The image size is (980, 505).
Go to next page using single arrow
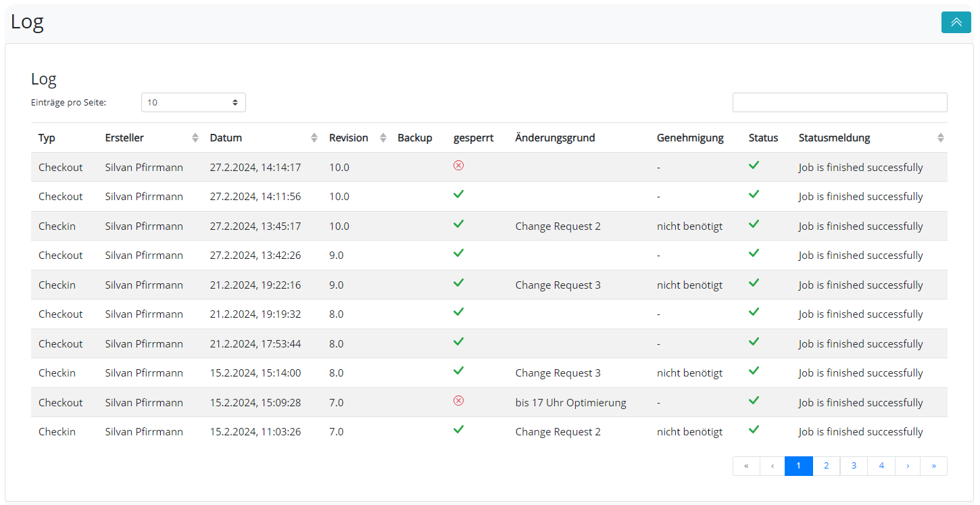908,466
